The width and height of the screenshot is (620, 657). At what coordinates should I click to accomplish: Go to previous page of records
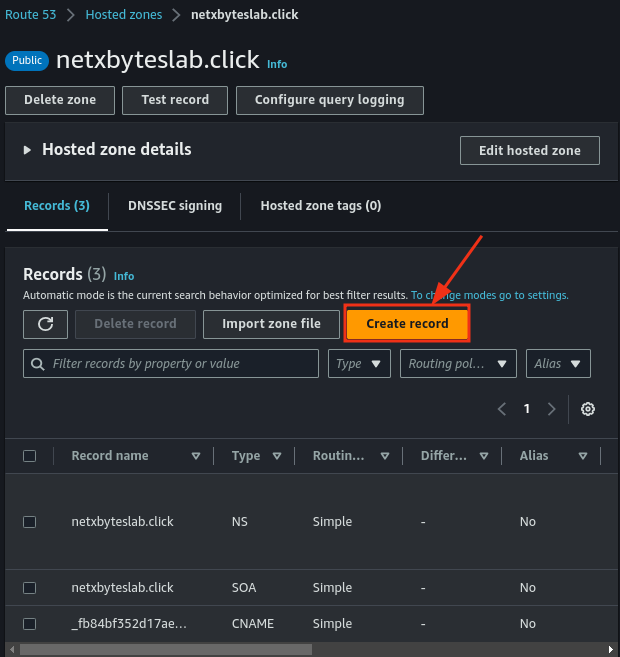point(503,409)
